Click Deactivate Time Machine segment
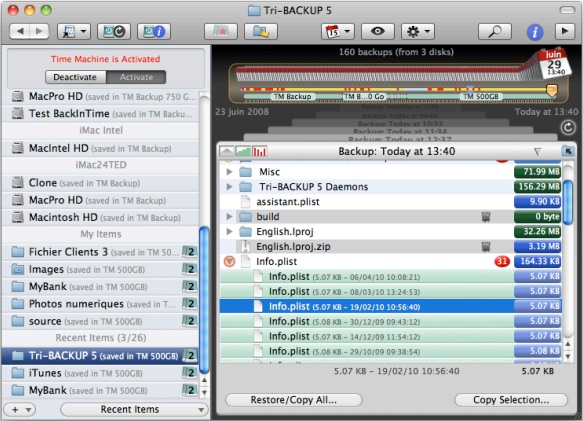The height and width of the screenshot is (421, 583). tap(75, 77)
